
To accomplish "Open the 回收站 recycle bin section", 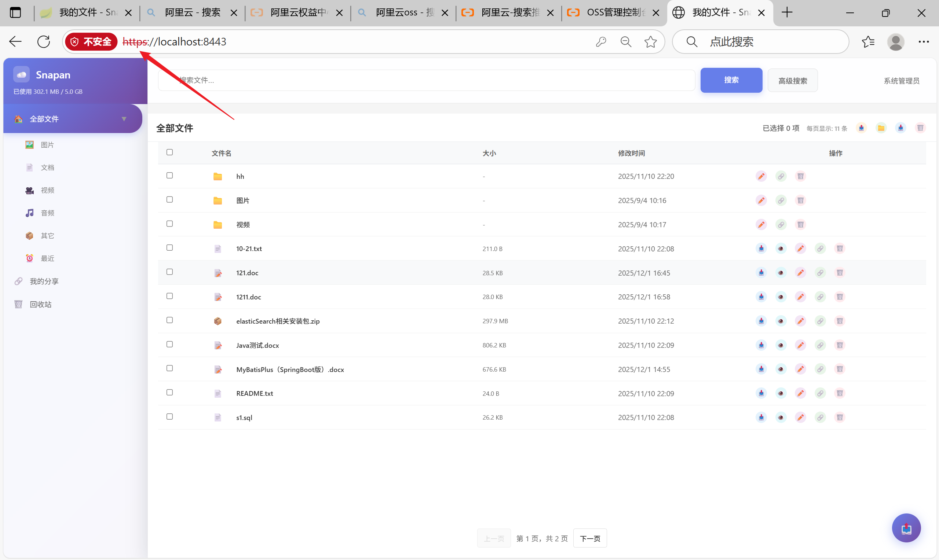I will [x=40, y=304].
